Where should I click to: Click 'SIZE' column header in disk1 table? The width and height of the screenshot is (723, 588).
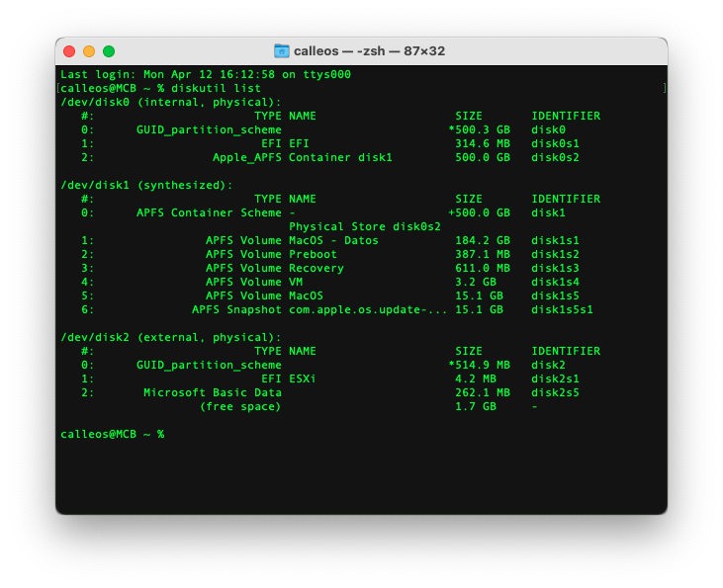[x=469, y=199]
